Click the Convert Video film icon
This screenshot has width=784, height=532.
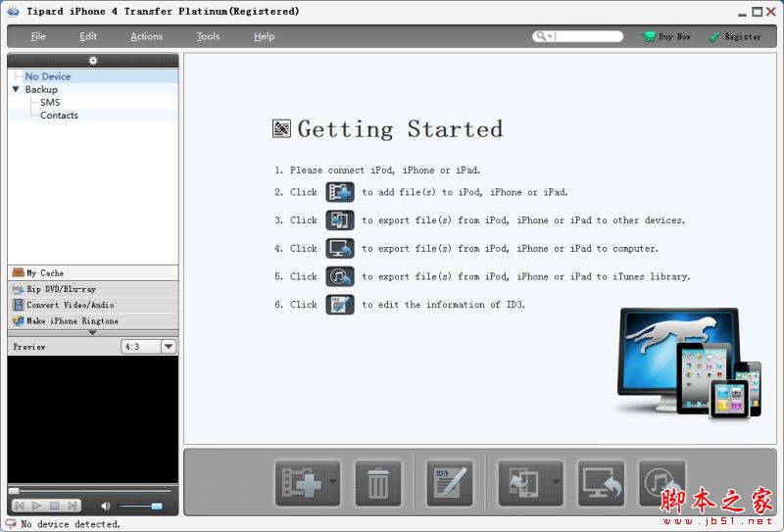pyautogui.click(x=18, y=305)
